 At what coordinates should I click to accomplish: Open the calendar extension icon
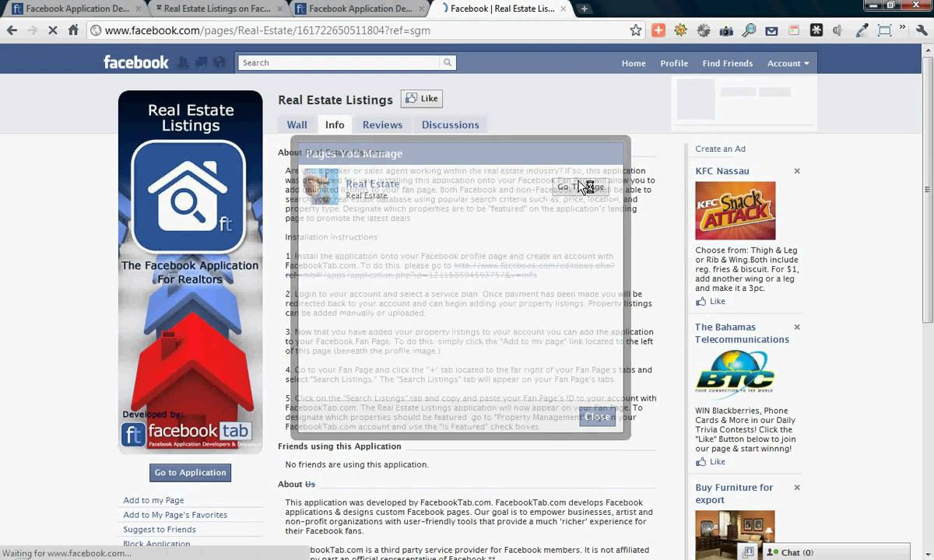tap(794, 30)
